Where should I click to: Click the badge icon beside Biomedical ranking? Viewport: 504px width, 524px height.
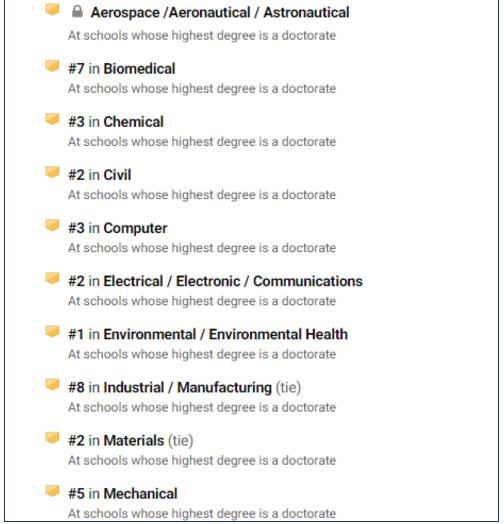[x=52, y=66]
